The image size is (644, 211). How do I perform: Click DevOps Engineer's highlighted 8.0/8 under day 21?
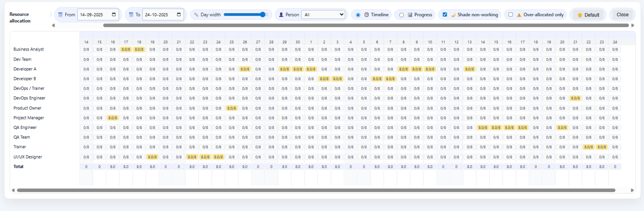pos(575,98)
